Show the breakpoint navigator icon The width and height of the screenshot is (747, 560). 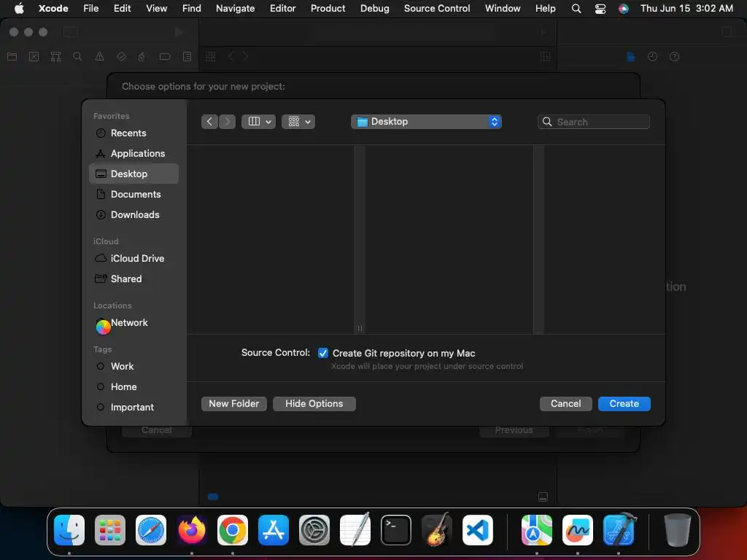coord(165,57)
